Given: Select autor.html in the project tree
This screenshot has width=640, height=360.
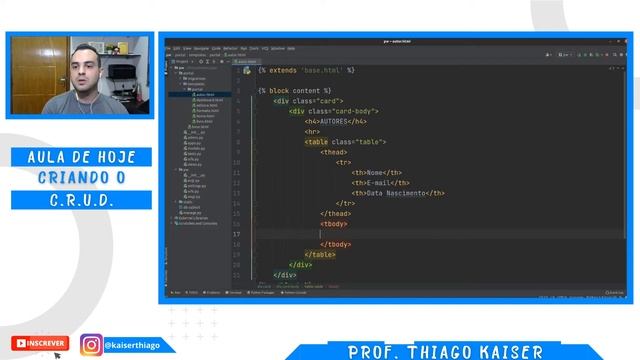Looking at the screenshot, I should pos(203,94).
